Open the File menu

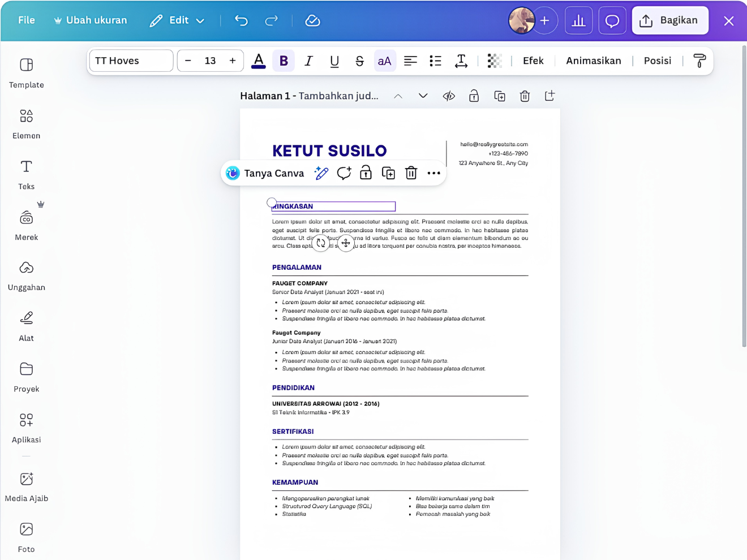(x=27, y=20)
